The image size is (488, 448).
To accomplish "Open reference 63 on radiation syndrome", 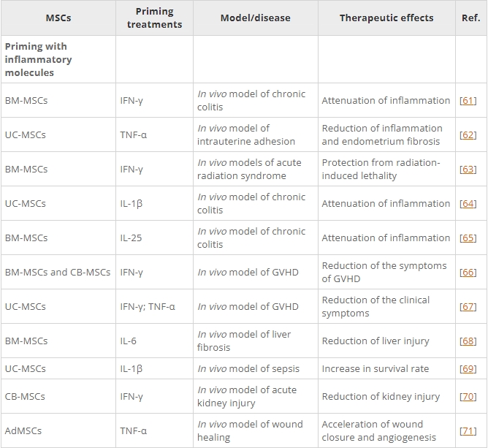I will coord(468,169).
